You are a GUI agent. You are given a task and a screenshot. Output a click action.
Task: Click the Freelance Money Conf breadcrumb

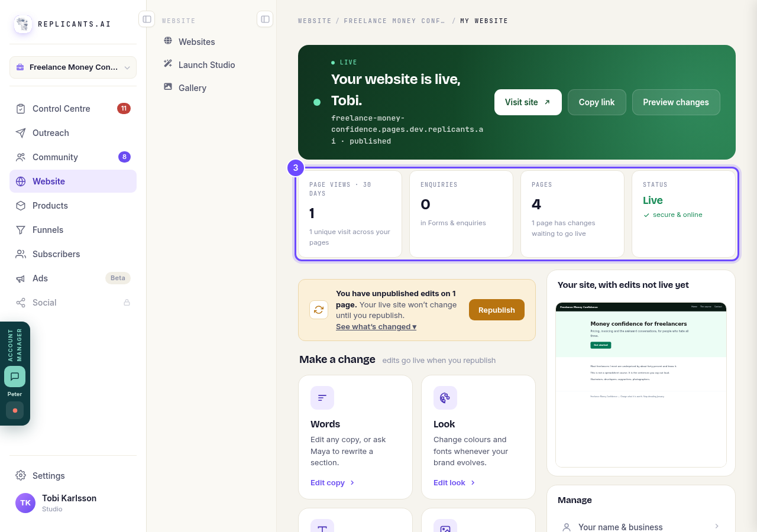point(394,21)
